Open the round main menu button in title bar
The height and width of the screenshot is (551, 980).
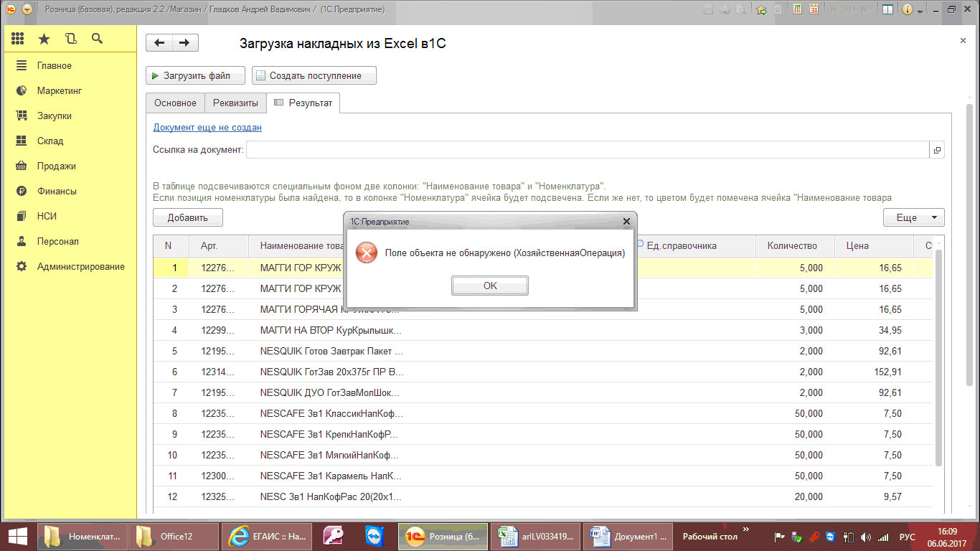[27, 10]
